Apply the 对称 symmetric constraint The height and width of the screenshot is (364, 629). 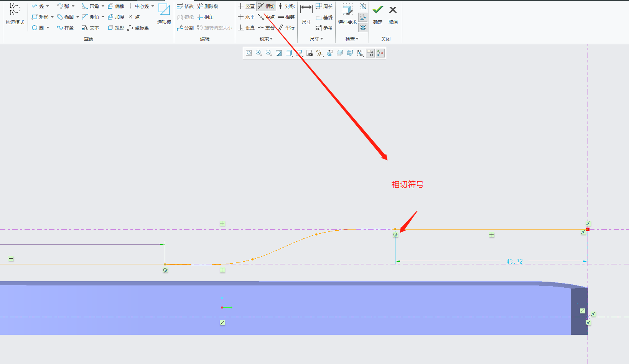[x=286, y=7]
